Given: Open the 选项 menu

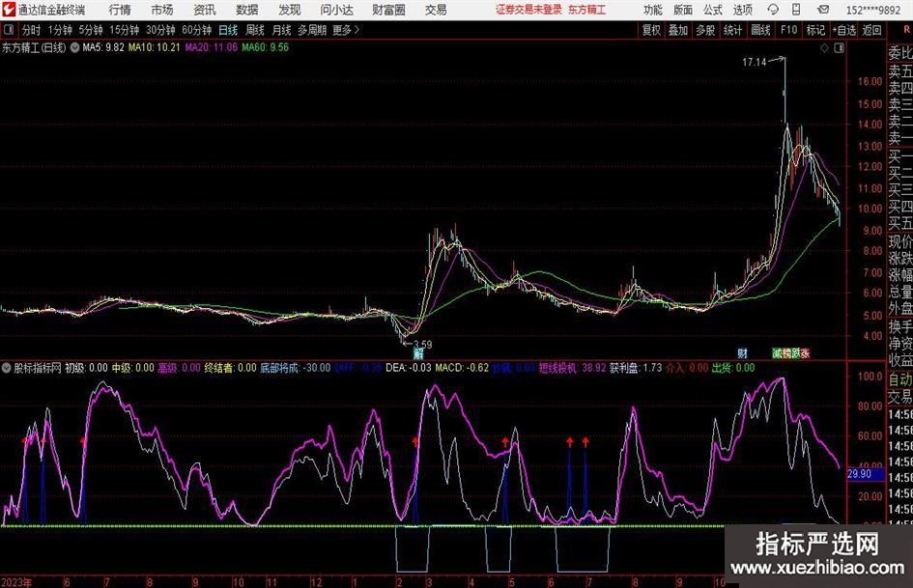Looking at the screenshot, I should pyautogui.click(x=742, y=10).
